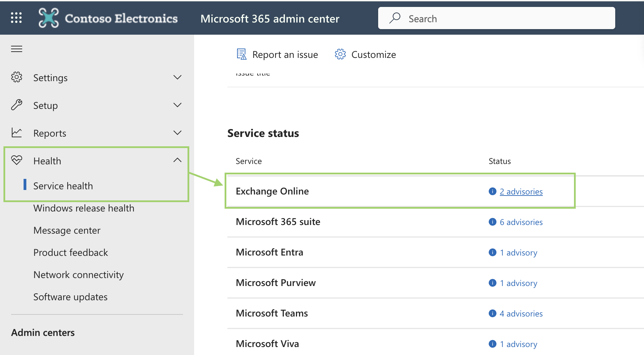Click info icon for Microsoft Purview advisory
Screen dimensions: 644x355
coord(493,283)
